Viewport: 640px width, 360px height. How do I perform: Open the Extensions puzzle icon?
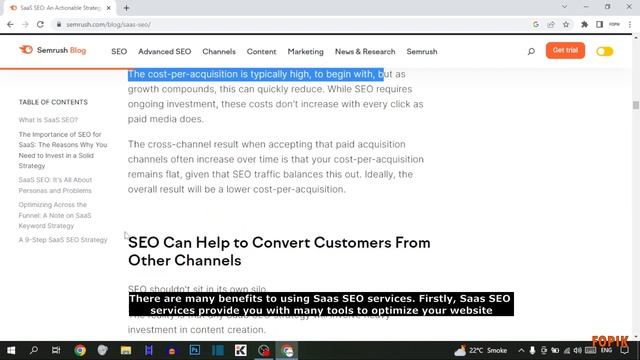584,24
